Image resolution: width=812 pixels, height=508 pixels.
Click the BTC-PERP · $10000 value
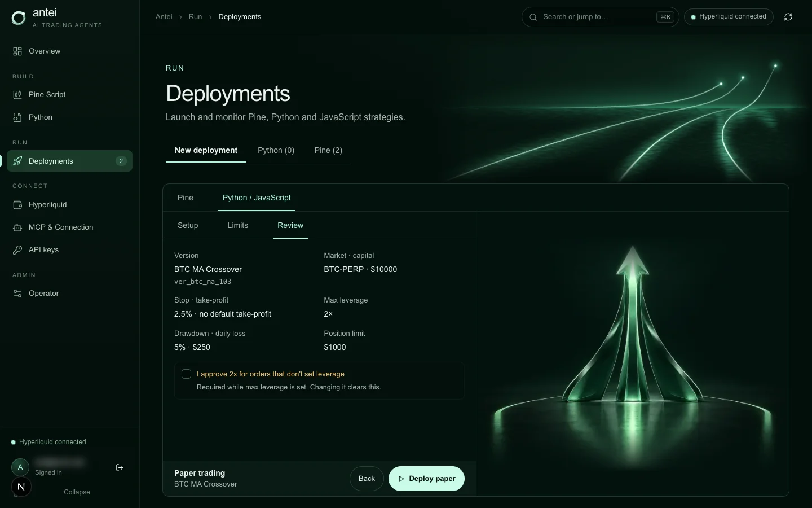tap(360, 270)
